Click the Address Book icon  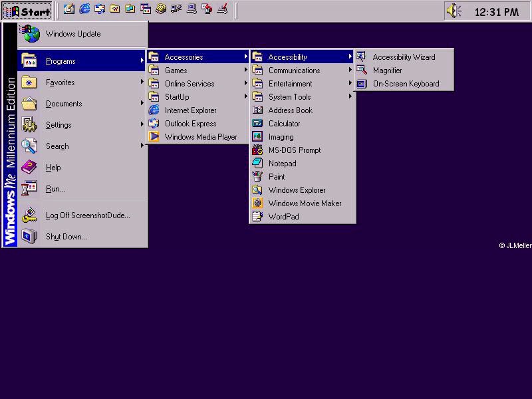(257, 110)
